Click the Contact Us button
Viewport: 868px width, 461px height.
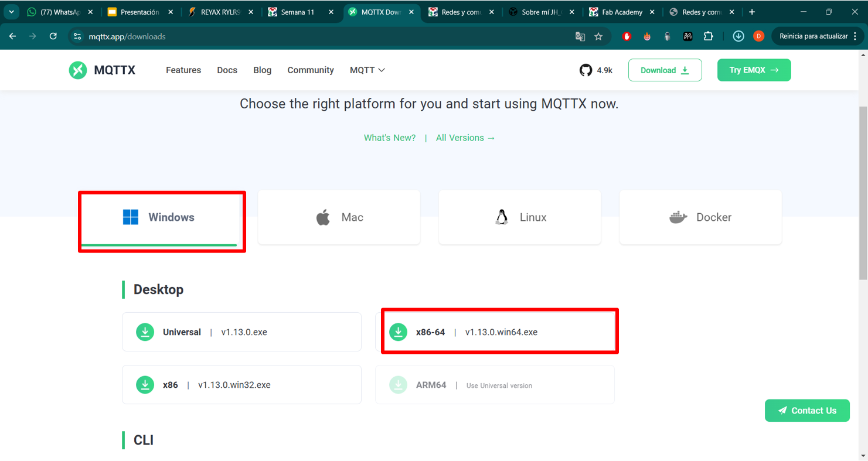(x=807, y=411)
